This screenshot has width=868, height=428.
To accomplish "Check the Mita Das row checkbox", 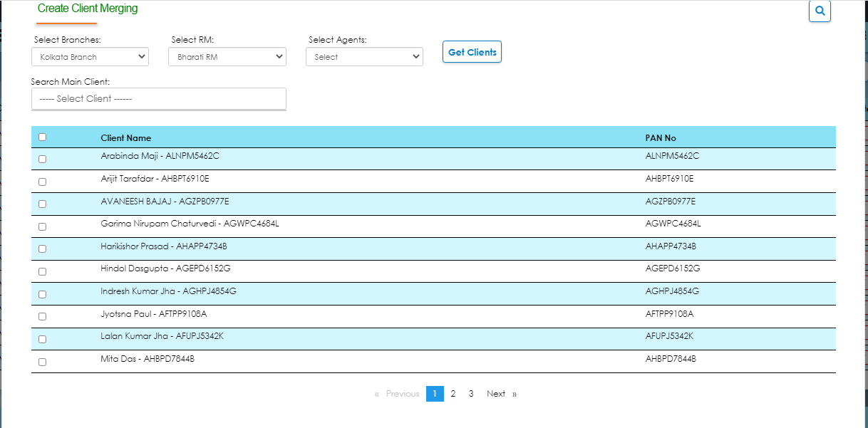I will [x=42, y=362].
